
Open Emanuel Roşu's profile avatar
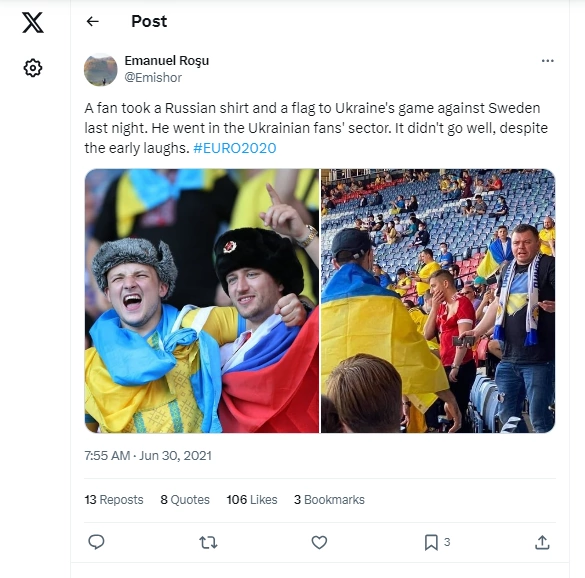(101, 70)
